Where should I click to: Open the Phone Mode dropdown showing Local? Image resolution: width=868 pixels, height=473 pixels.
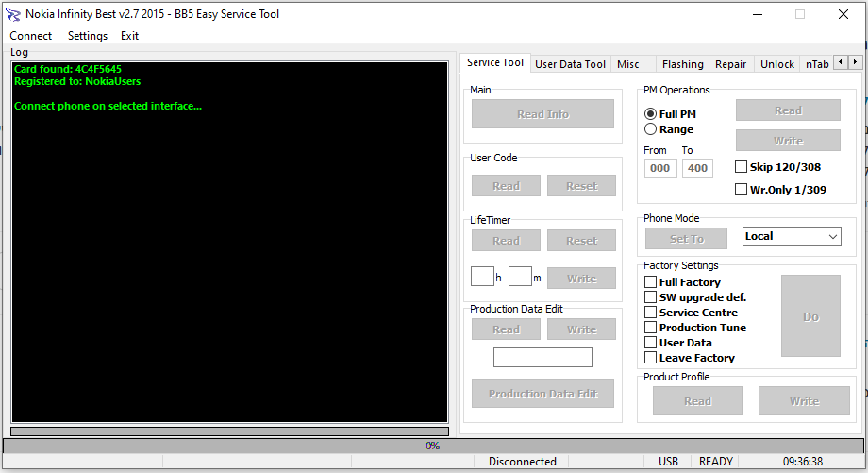792,236
